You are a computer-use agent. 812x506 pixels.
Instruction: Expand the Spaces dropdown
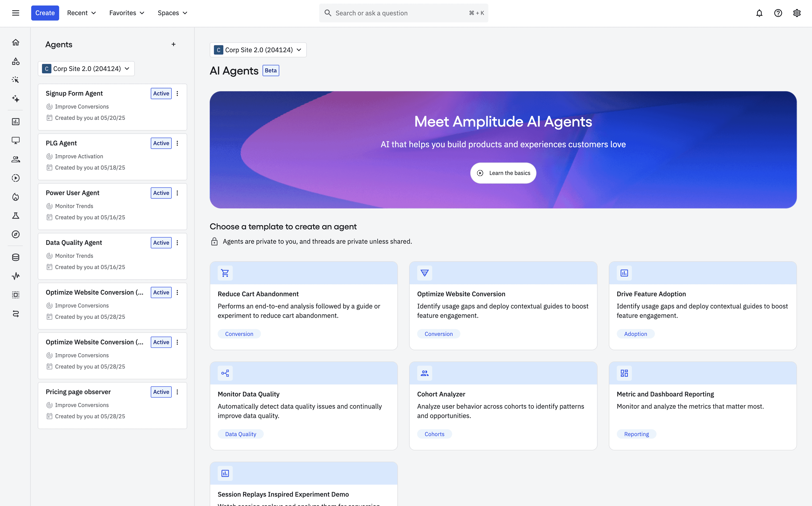click(x=172, y=13)
